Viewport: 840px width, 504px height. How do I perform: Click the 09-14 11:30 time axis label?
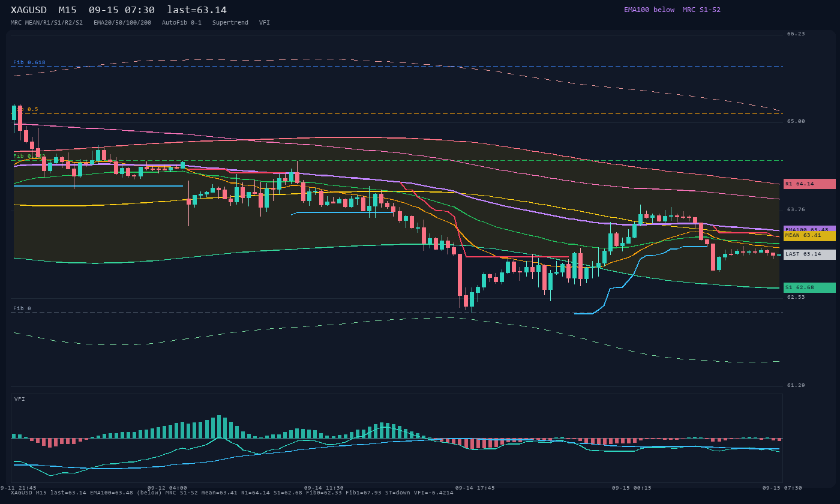(x=324, y=488)
